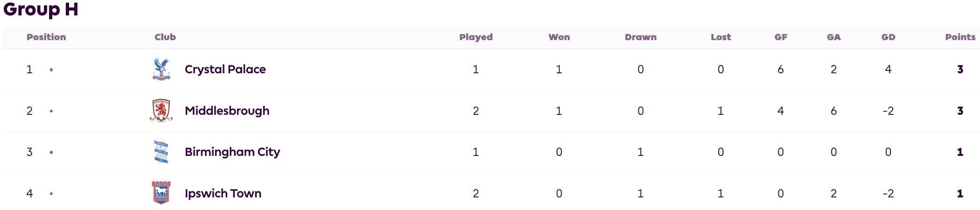Click the Club column header

coord(165,37)
